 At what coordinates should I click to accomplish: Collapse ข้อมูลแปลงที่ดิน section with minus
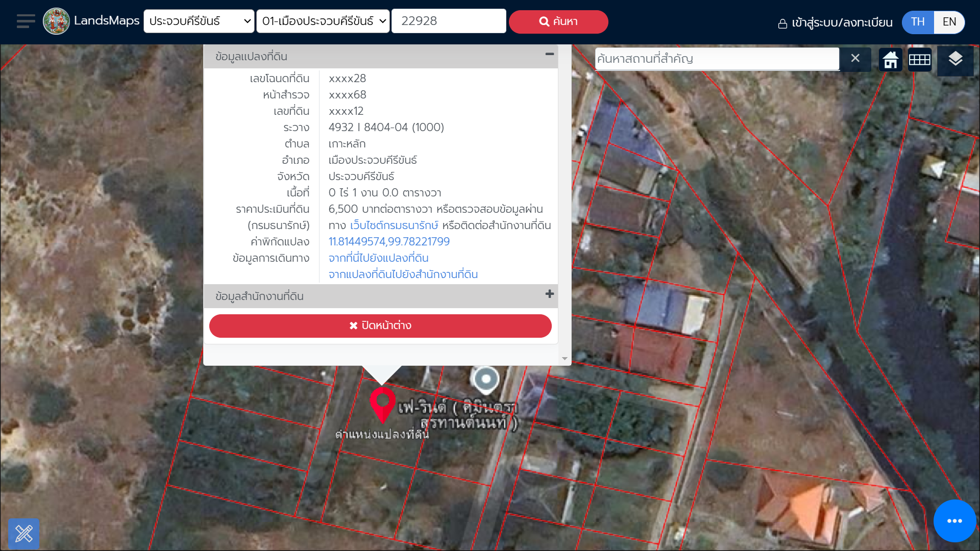(x=550, y=54)
